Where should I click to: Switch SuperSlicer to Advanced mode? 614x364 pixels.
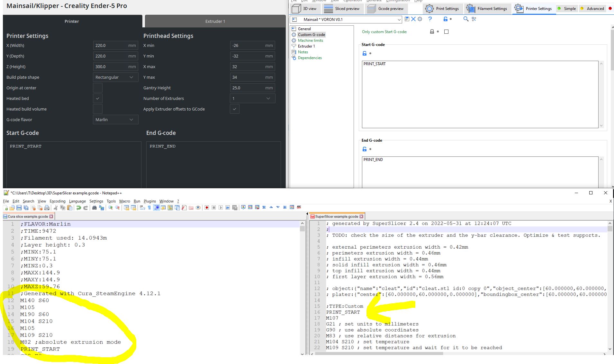click(x=592, y=9)
